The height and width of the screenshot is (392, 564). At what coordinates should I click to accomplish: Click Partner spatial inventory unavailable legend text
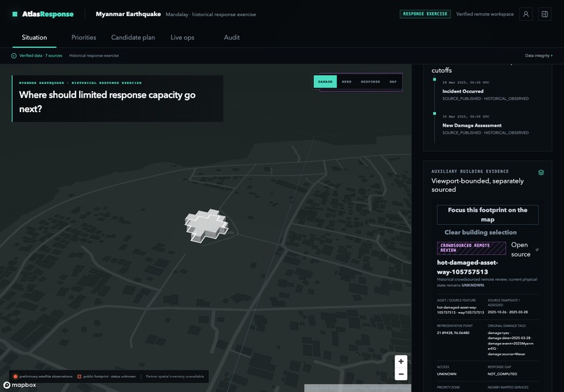tap(175, 377)
